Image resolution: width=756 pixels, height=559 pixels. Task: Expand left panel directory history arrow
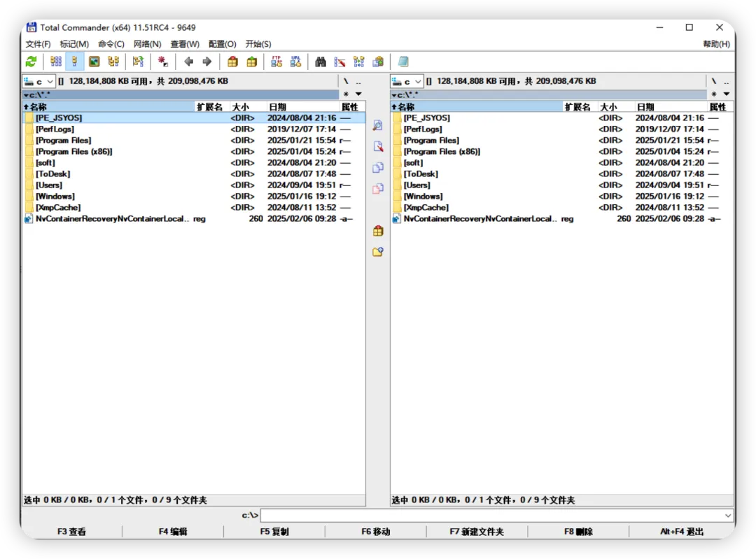point(358,94)
